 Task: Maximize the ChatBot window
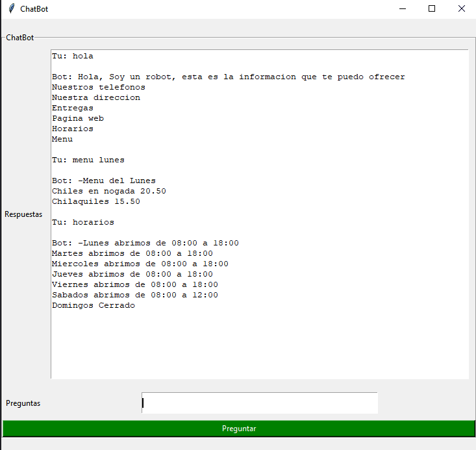point(432,9)
